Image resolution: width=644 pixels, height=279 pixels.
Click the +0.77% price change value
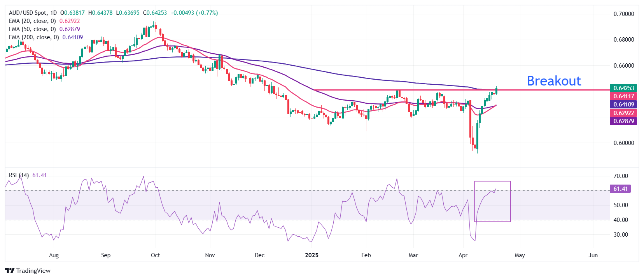point(208,13)
